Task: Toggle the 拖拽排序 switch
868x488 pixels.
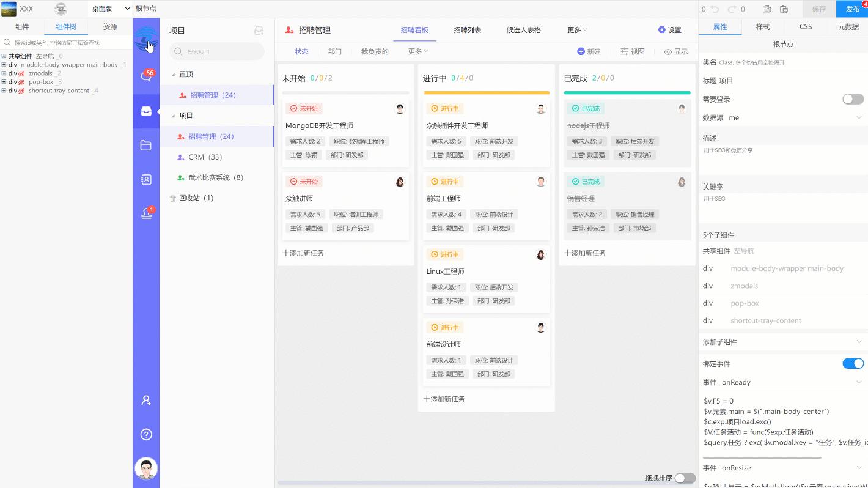Action: click(685, 478)
